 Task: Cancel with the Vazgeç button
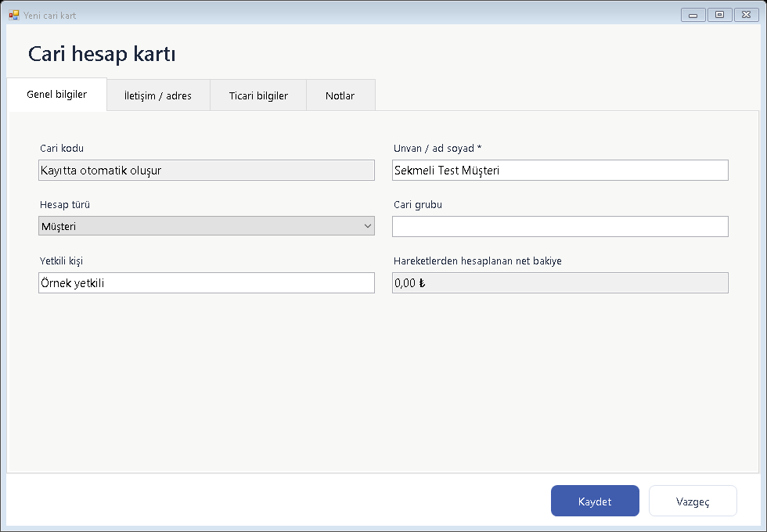tap(693, 501)
